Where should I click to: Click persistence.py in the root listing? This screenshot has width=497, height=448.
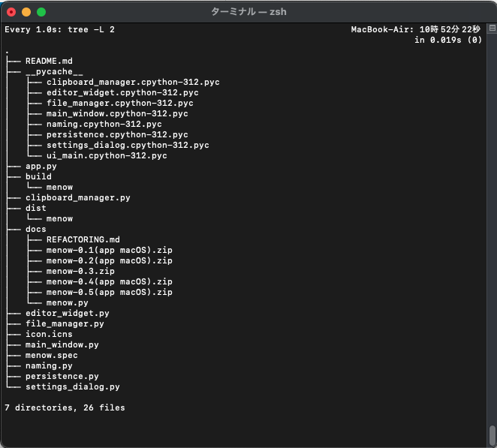tap(62, 376)
